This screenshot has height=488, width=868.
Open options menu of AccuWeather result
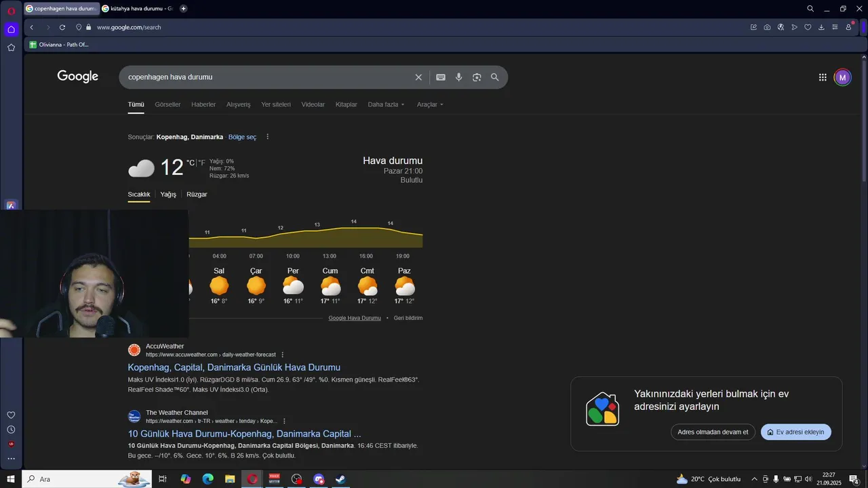click(x=283, y=354)
